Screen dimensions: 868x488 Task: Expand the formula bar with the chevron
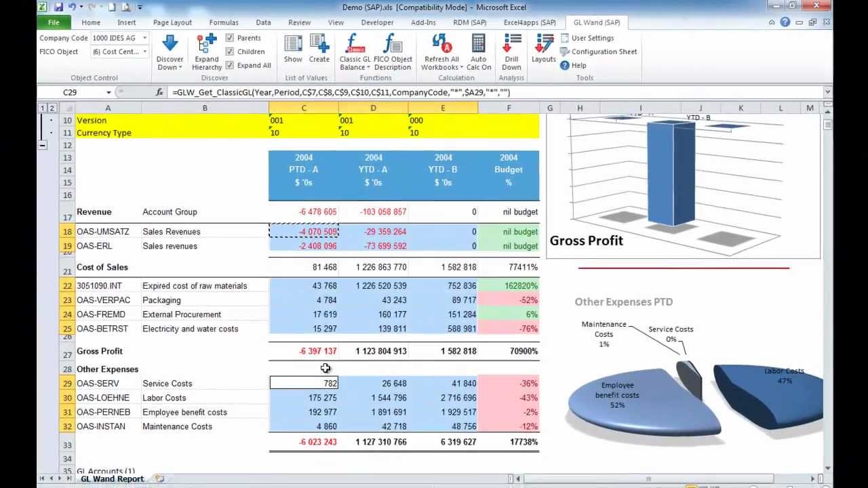click(x=827, y=92)
